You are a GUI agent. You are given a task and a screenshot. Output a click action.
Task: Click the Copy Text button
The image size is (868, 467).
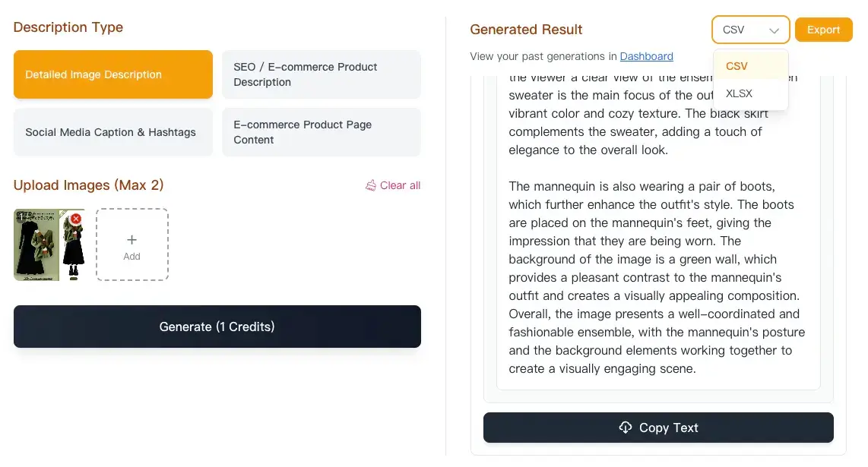click(x=658, y=428)
